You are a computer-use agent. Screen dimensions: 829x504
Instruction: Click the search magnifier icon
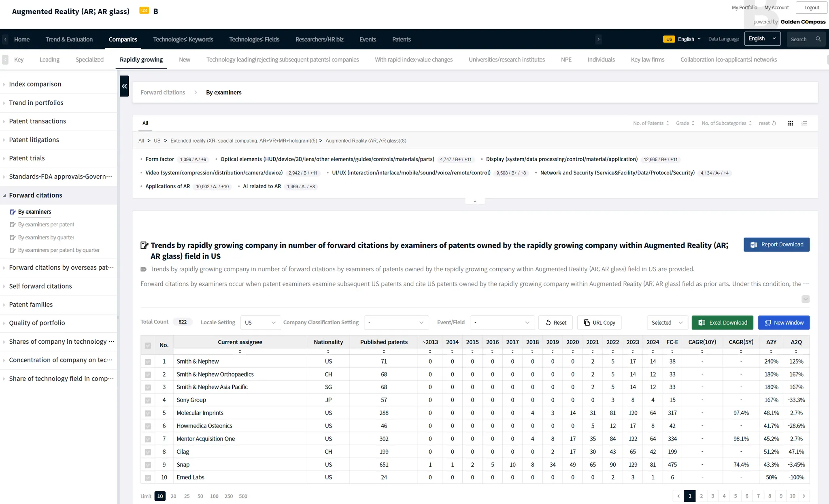(x=818, y=39)
